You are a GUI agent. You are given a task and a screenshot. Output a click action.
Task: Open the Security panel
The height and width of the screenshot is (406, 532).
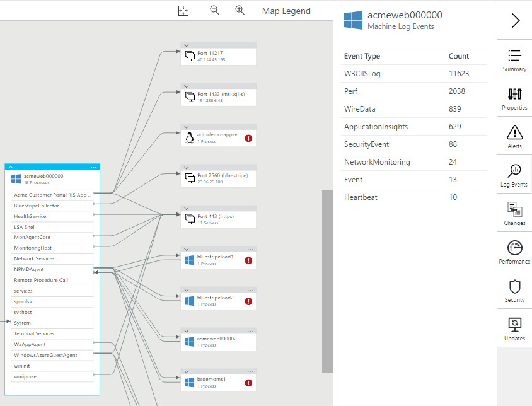[x=514, y=291]
